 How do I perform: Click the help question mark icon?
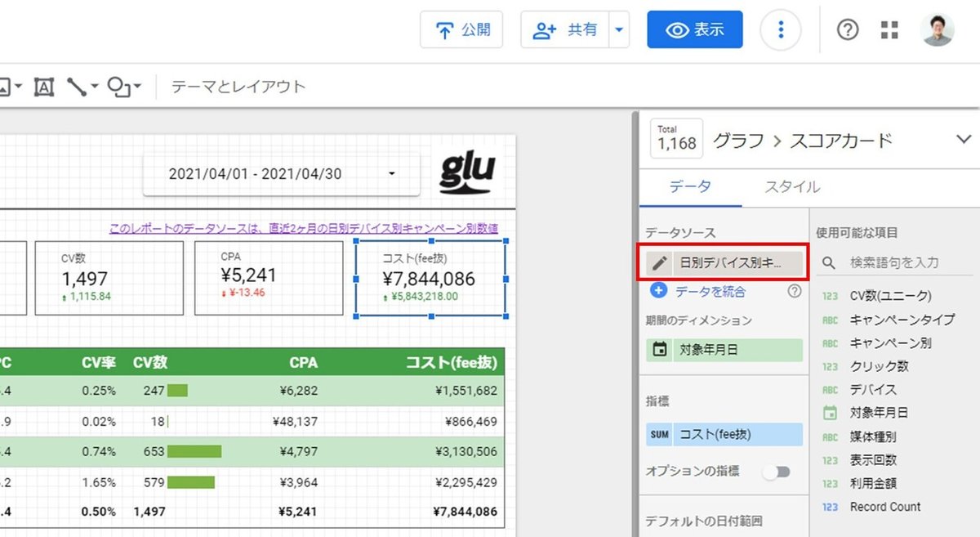click(847, 29)
